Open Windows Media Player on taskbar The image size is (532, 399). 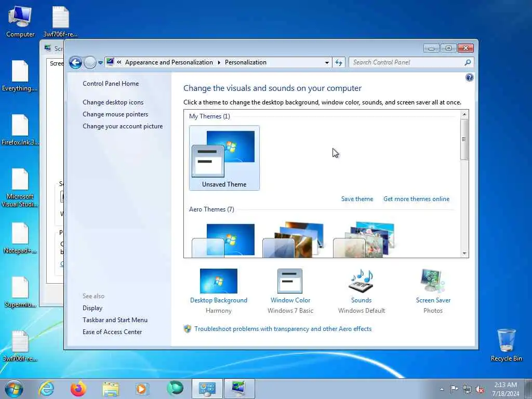(x=142, y=389)
